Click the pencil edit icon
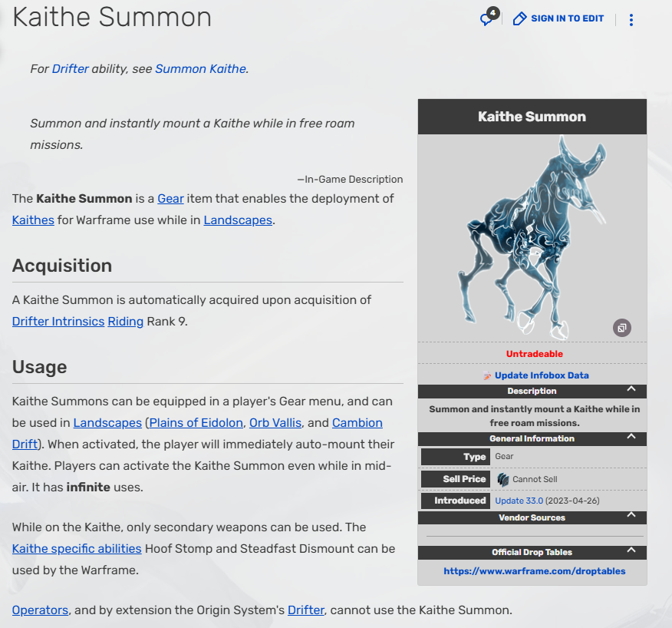672x628 pixels. [x=519, y=18]
